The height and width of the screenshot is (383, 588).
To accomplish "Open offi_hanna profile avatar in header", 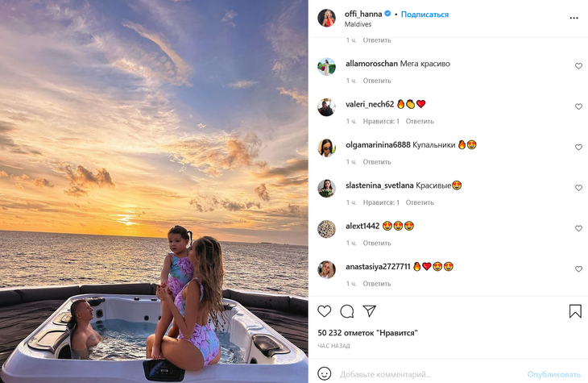I will click(x=326, y=19).
